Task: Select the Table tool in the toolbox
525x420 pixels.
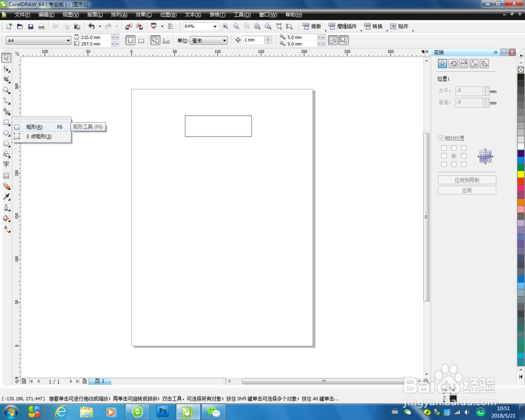Action: tap(6, 175)
